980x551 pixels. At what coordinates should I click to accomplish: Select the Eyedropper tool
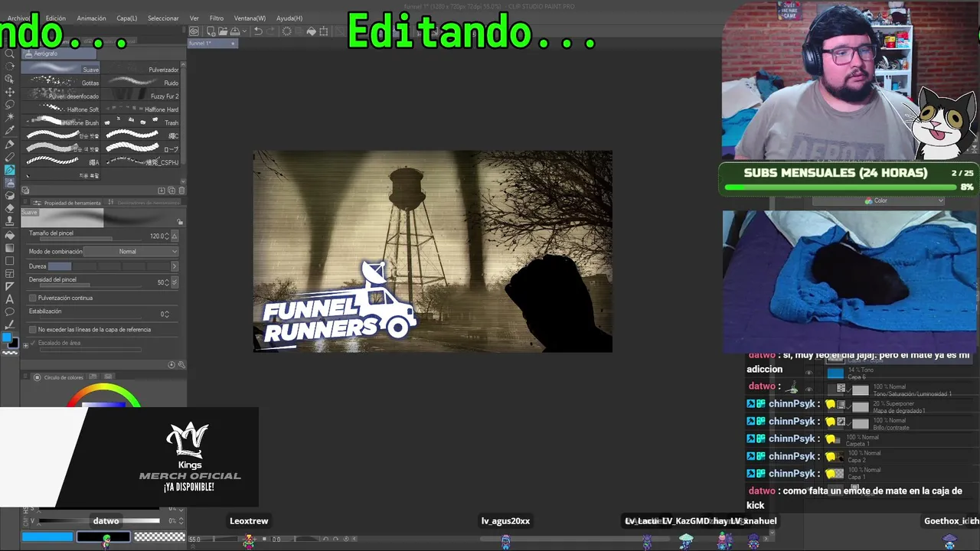pos(10,131)
